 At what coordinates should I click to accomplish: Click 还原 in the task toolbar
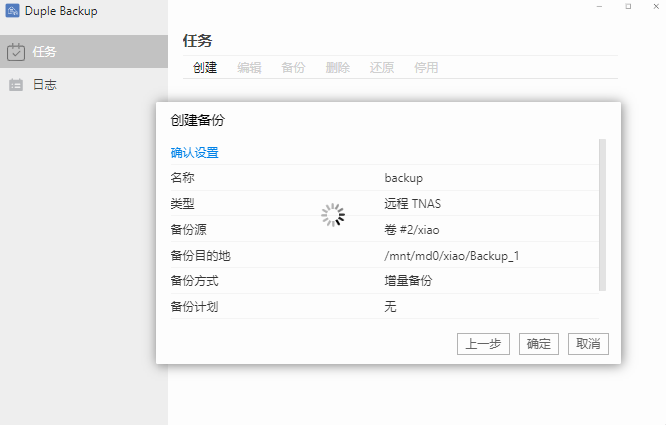382,68
